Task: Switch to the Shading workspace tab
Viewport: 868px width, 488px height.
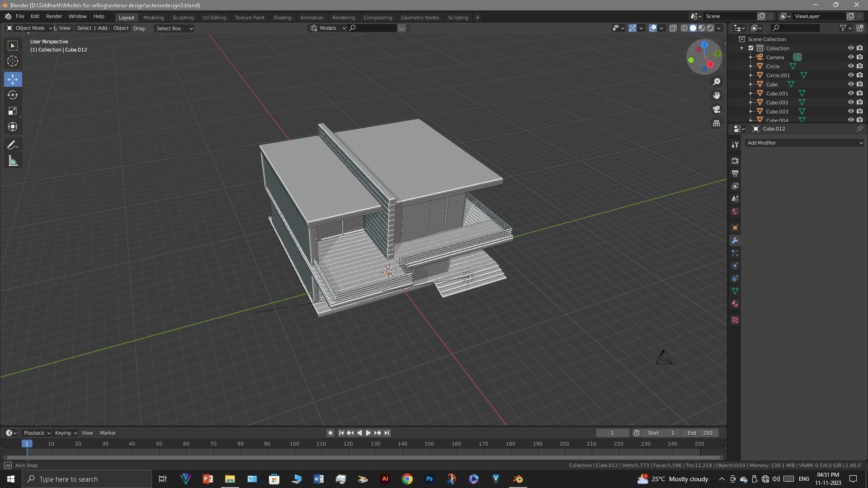Action: [282, 17]
